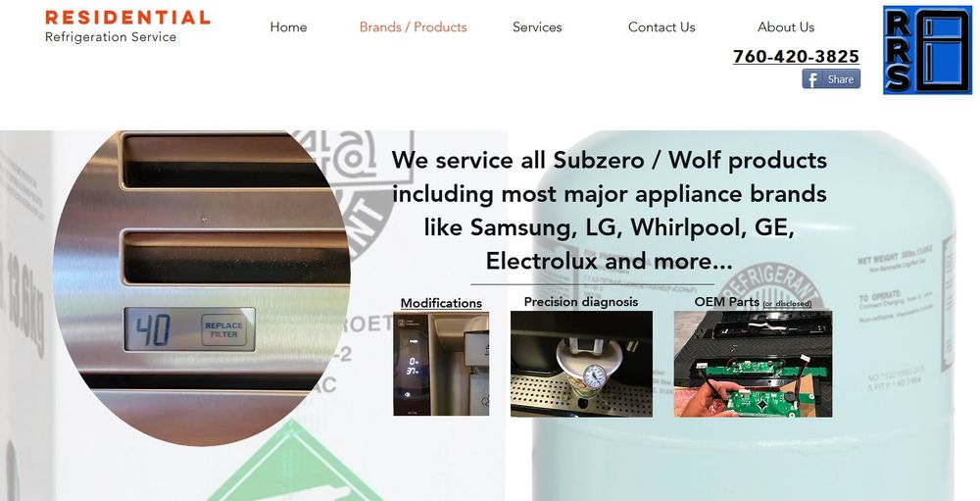Open the About Us page
Viewport: 980px width, 501px height.
point(786,26)
